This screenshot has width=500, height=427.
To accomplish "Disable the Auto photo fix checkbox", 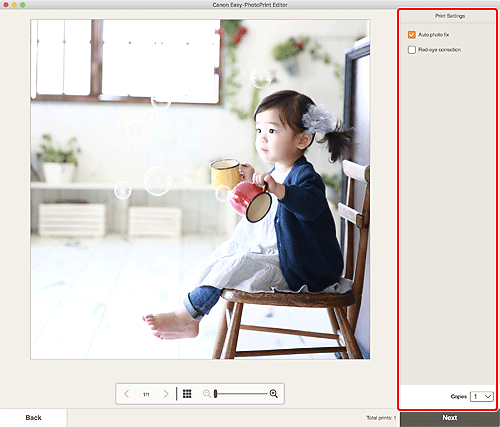I will 412,35.
